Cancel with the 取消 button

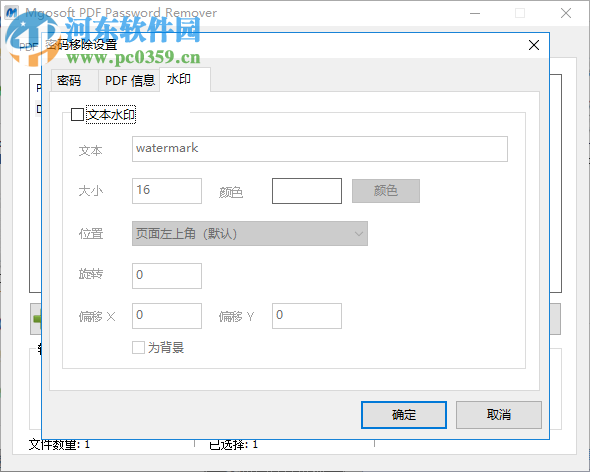(x=499, y=415)
